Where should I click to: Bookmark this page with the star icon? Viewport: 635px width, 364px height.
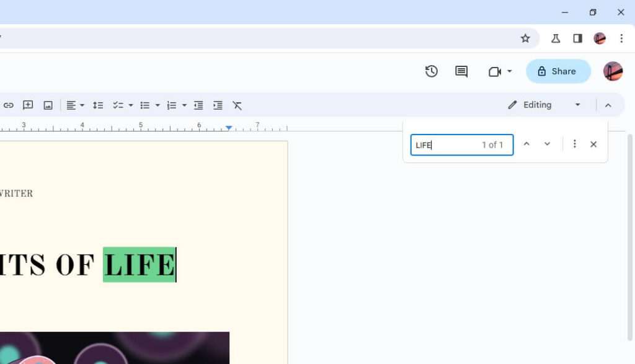pos(525,38)
